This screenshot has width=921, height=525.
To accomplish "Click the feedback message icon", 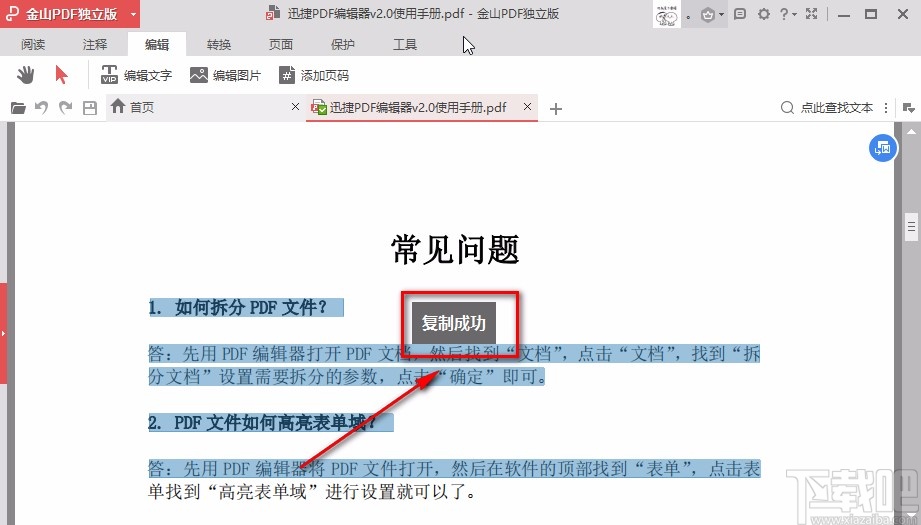I will click(740, 14).
